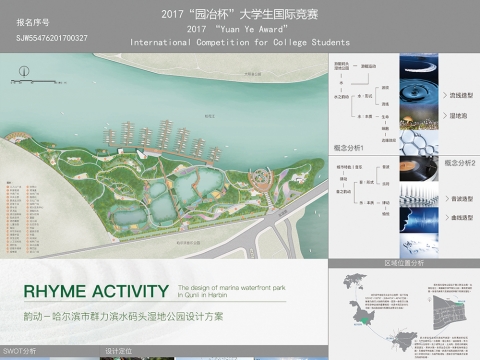
Task: Click the world map graphic
Action: 355,282
